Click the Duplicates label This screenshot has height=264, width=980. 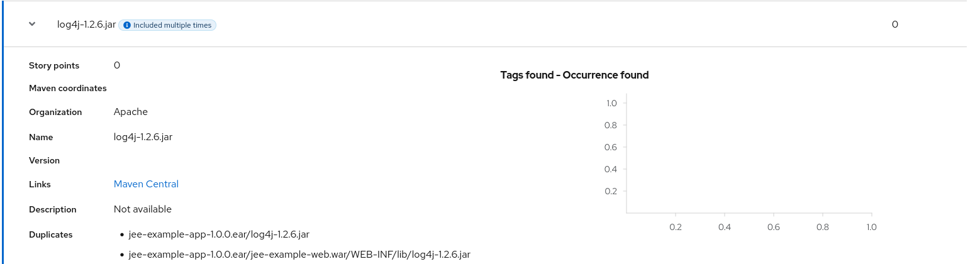pyautogui.click(x=51, y=234)
